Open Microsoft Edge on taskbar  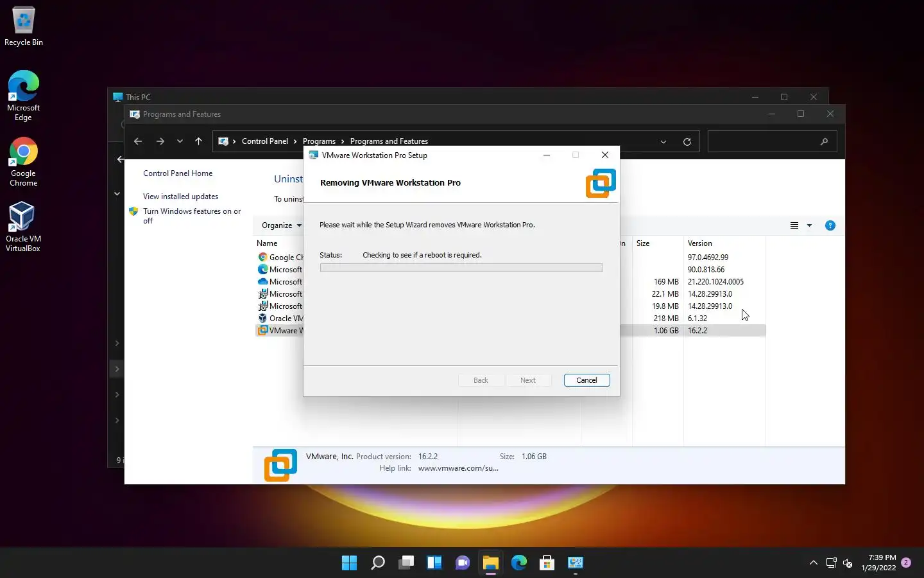point(519,563)
